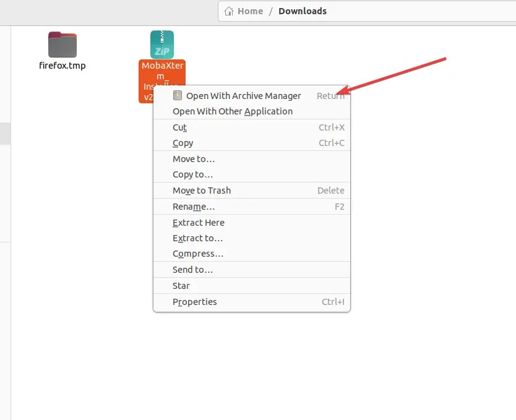
Task: Select Move to Trash
Action: [252, 191]
